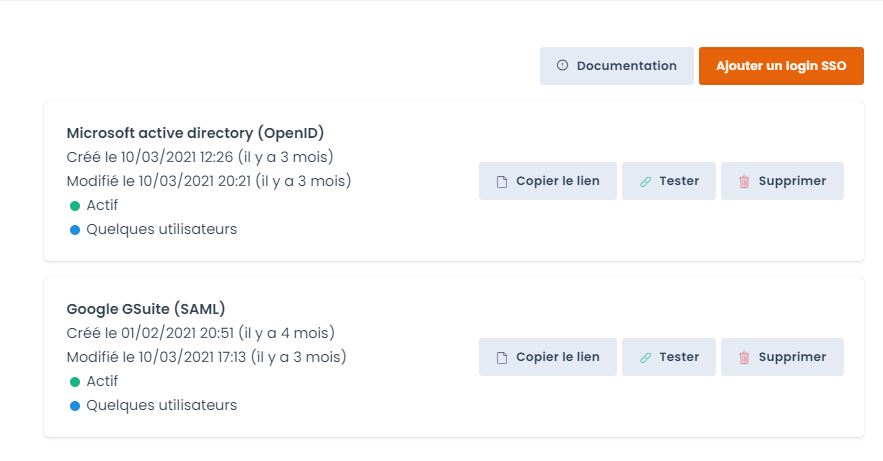Click the trash icon for Google GSuite
The width and height of the screenshot is (883, 461).
pos(744,357)
